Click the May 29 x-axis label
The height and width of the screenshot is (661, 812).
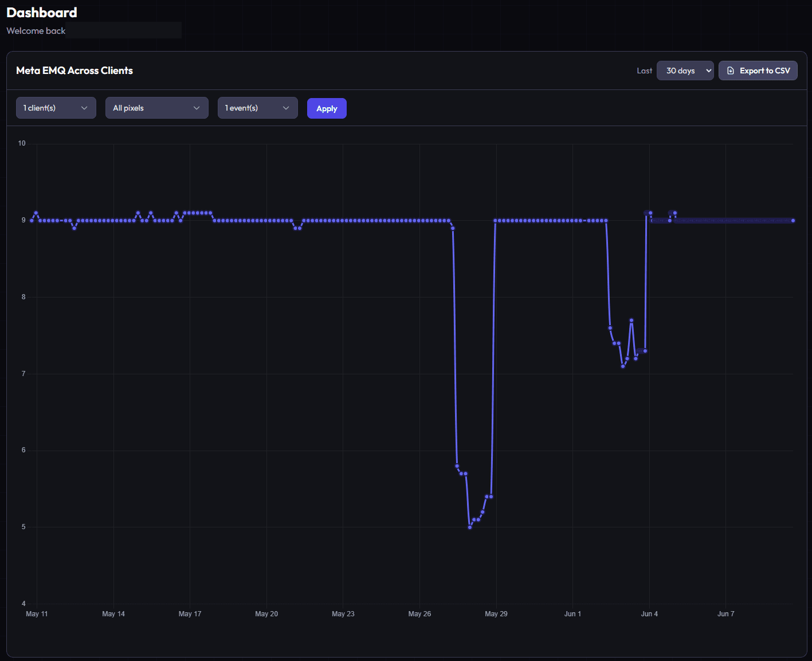pyautogui.click(x=496, y=614)
